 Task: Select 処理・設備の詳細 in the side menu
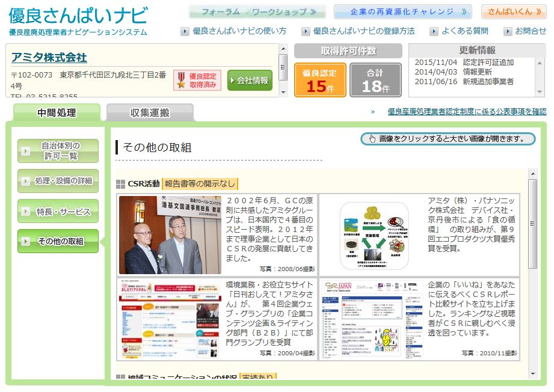click(x=58, y=181)
